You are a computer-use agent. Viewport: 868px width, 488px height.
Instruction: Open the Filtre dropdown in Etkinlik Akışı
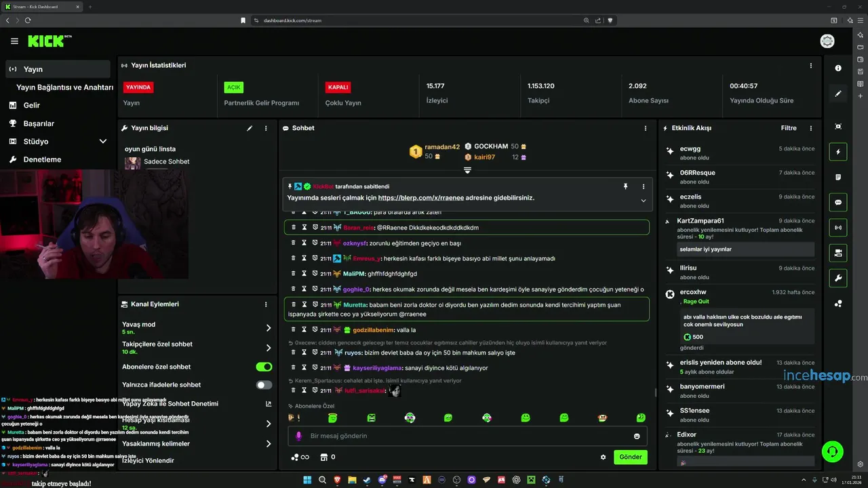point(789,128)
